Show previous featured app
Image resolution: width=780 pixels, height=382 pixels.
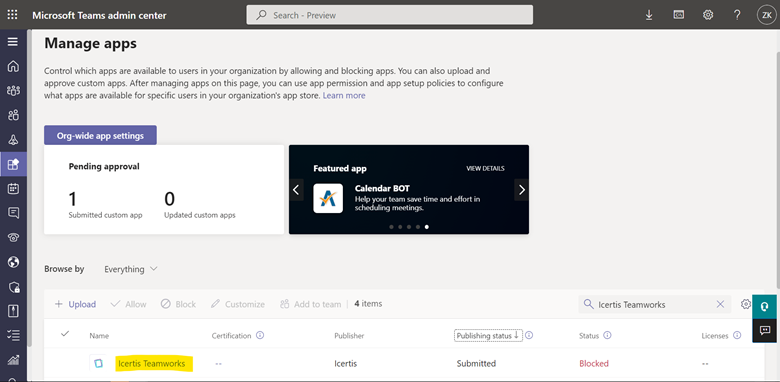coord(296,190)
